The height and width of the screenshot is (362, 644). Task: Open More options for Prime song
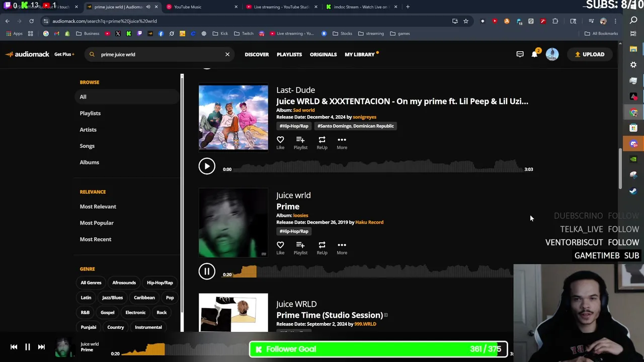342,248
